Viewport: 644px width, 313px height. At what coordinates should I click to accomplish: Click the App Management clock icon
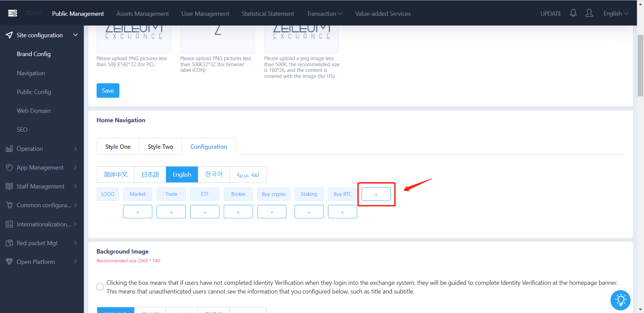pyautogui.click(x=9, y=167)
